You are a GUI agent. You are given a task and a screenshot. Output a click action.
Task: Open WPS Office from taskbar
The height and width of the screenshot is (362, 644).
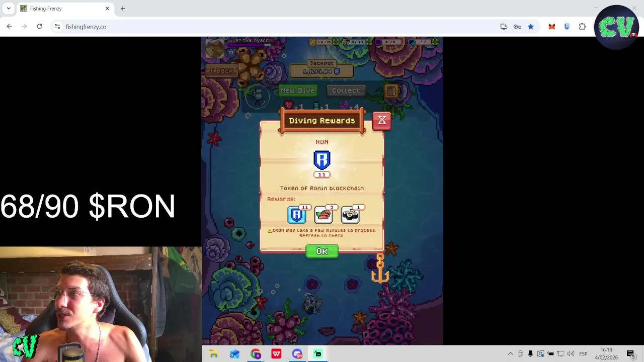coord(276,354)
